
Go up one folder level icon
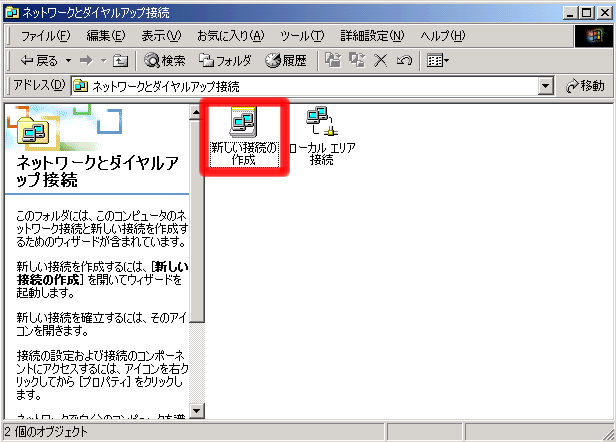click(120, 61)
